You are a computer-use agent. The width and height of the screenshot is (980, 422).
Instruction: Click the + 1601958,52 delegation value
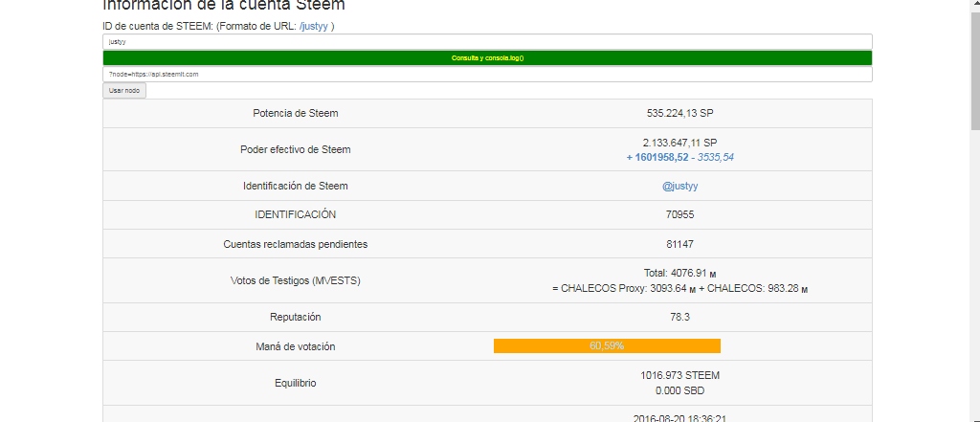(x=657, y=158)
